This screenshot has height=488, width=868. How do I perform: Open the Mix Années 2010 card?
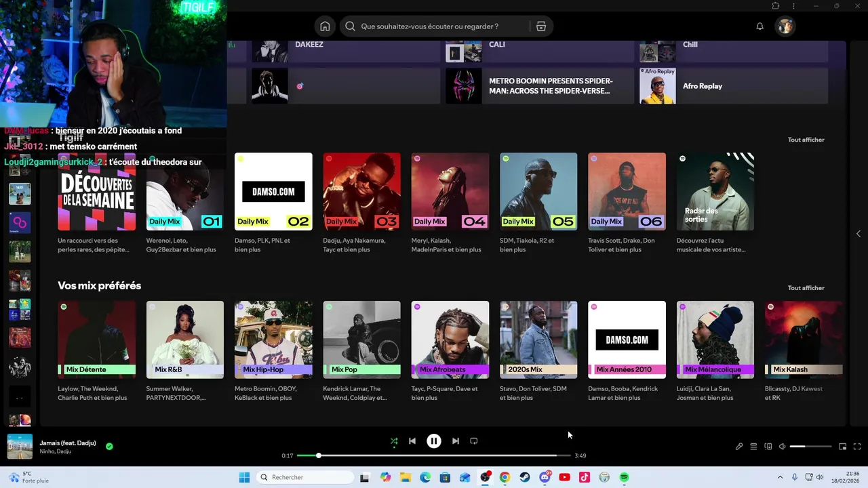[x=627, y=351]
